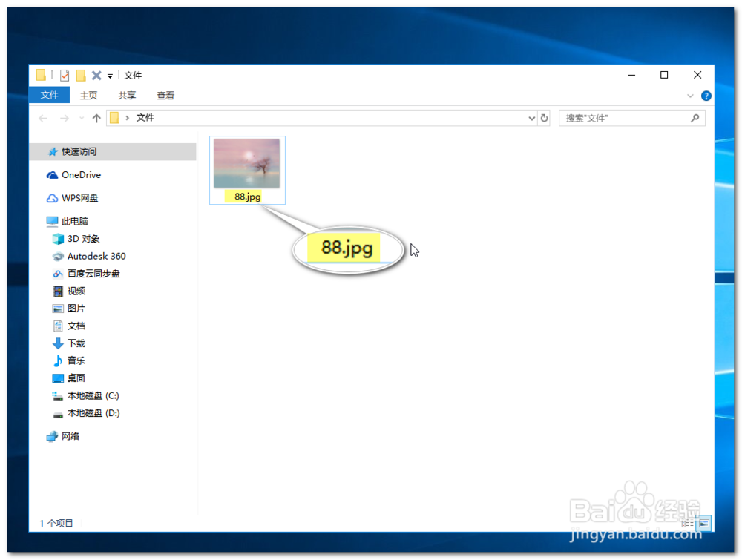This screenshot has height=560, width=742.
Task: Switch to the 查看 ribbon tab
Action: pyautogui.click(x=165, y=96)
